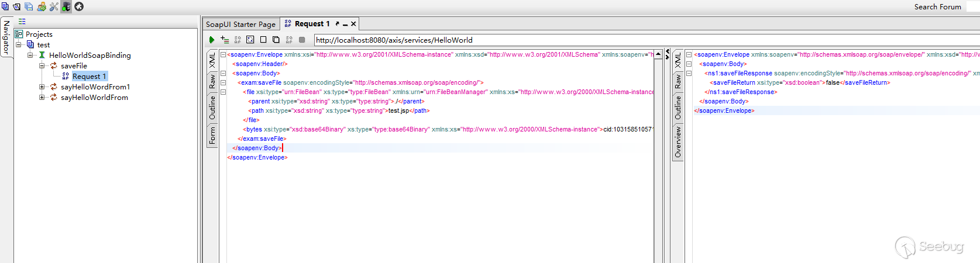
Task: Click the Forum people icon in top toolbar
Action: pos(42,6)
